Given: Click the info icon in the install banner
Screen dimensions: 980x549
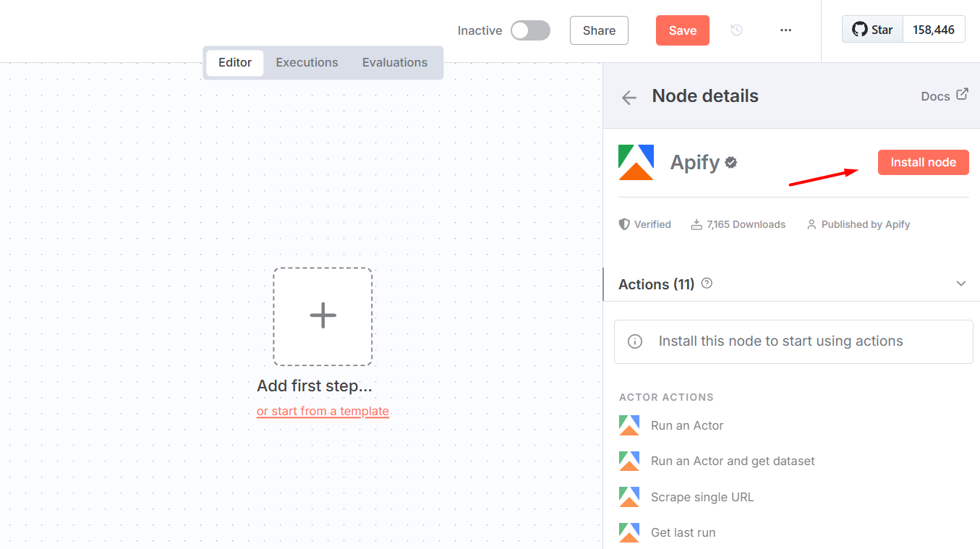Looking at the screenshot, I should point(635,341).
